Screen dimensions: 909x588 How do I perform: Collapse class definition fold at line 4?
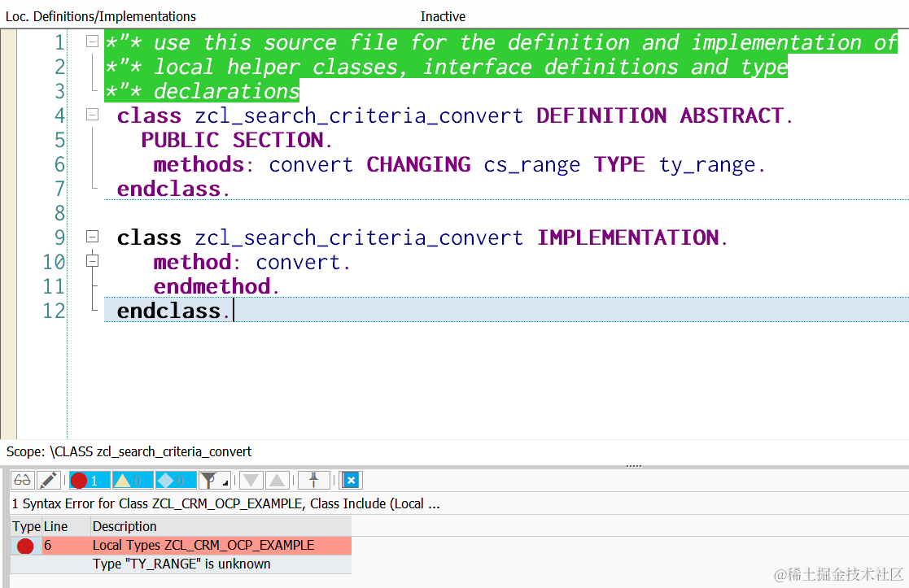(x=92, y=114)
